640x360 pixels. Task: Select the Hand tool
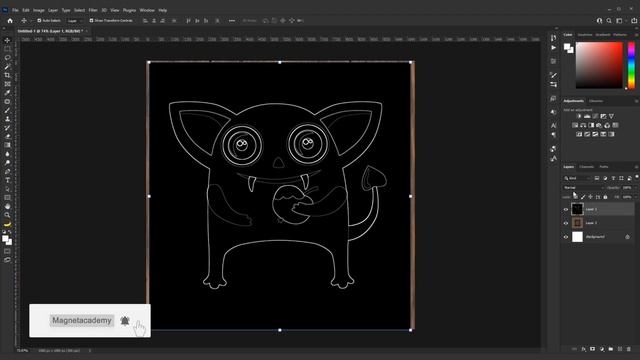tap(7, 206)
